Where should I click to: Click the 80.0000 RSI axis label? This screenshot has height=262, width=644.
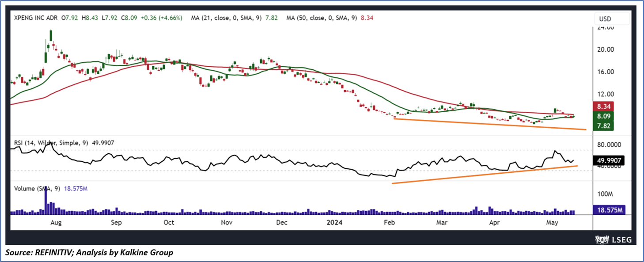click(x=609, y=144)
